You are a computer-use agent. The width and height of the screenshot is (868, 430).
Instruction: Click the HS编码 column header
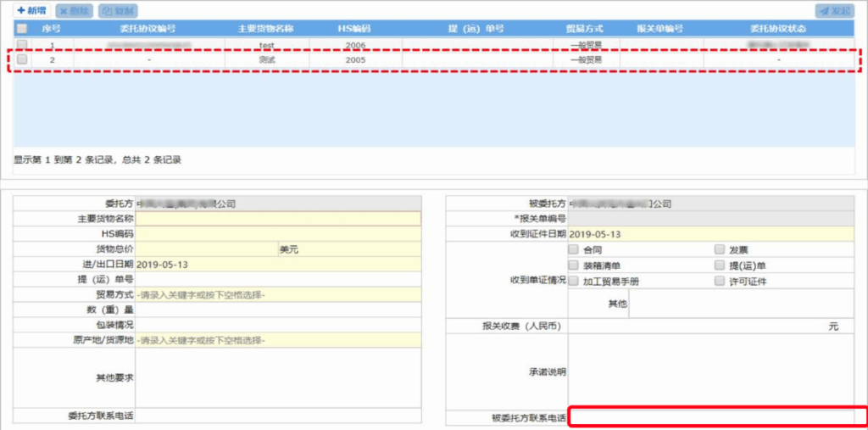tap(355, 29)
